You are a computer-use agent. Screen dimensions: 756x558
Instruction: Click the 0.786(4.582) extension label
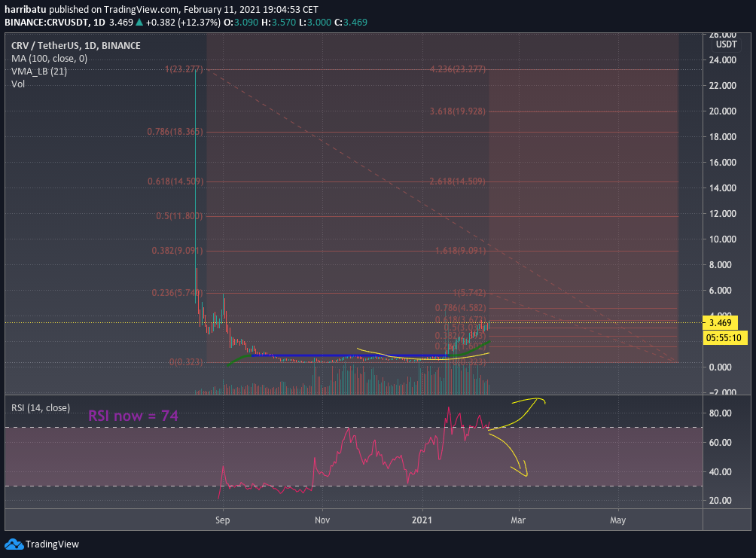(460, 308)
